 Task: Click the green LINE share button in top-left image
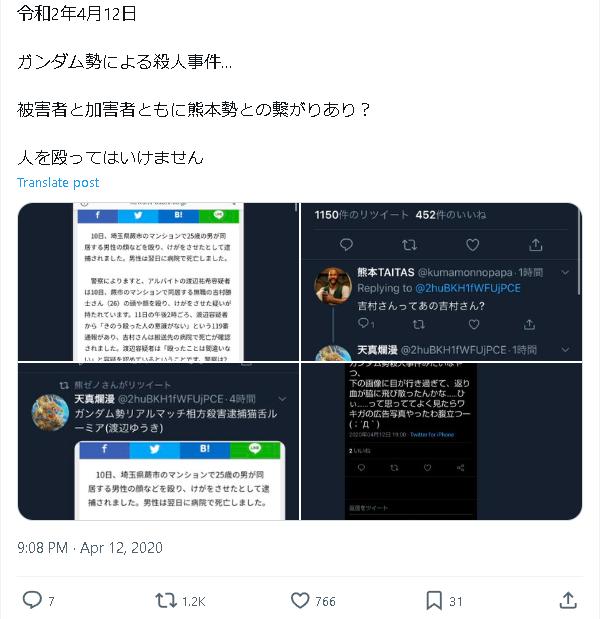point(219,216)
